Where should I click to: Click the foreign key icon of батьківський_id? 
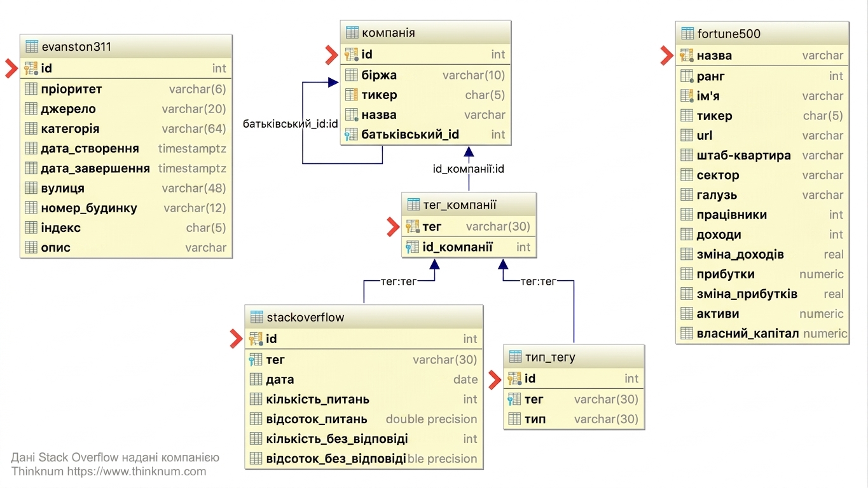click(x=352, y=134)
